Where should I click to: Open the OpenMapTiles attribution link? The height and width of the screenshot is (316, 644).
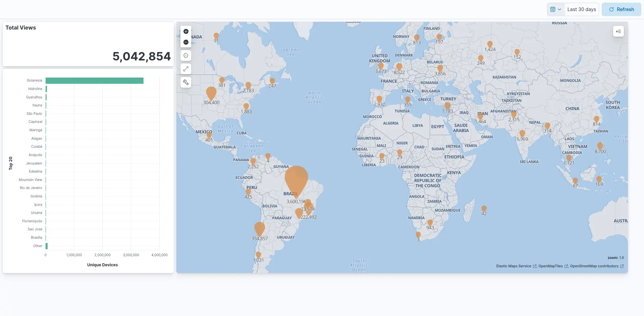pyautogui.click(x=550, y=266)
